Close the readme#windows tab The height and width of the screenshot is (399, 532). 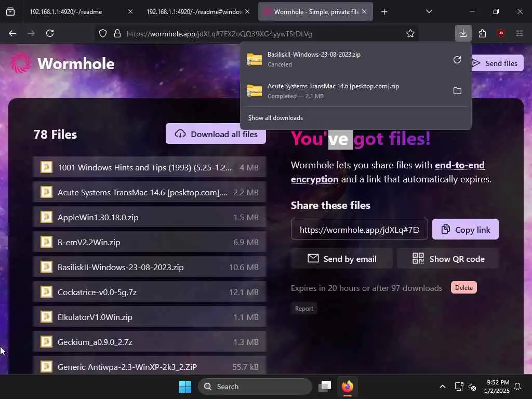tap(247, 11)
